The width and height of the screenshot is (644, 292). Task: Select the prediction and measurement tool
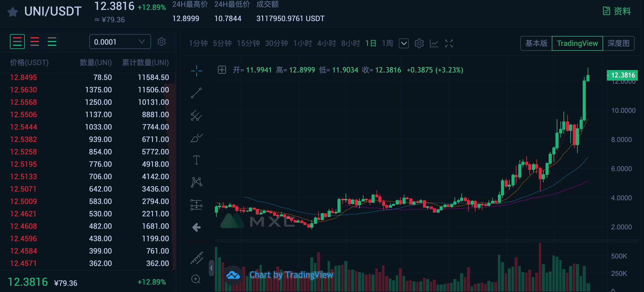196,205
